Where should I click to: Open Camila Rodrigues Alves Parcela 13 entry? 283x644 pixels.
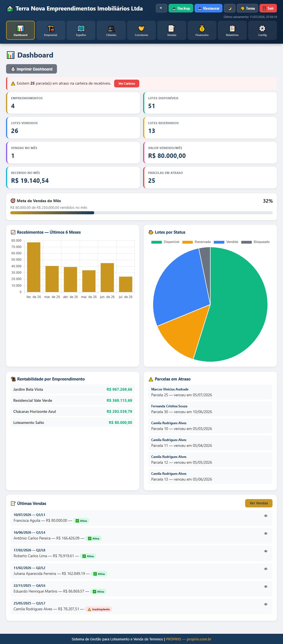(x=210, y=476)
